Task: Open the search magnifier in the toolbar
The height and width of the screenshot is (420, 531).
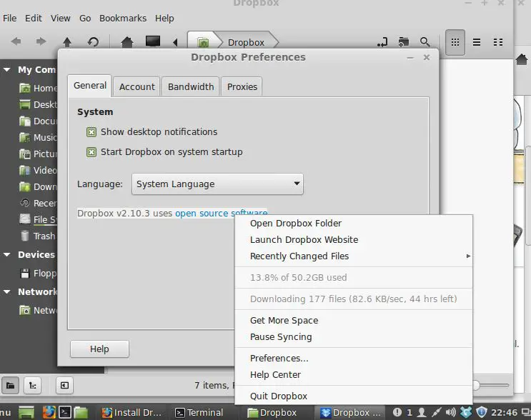Action: 425,42
